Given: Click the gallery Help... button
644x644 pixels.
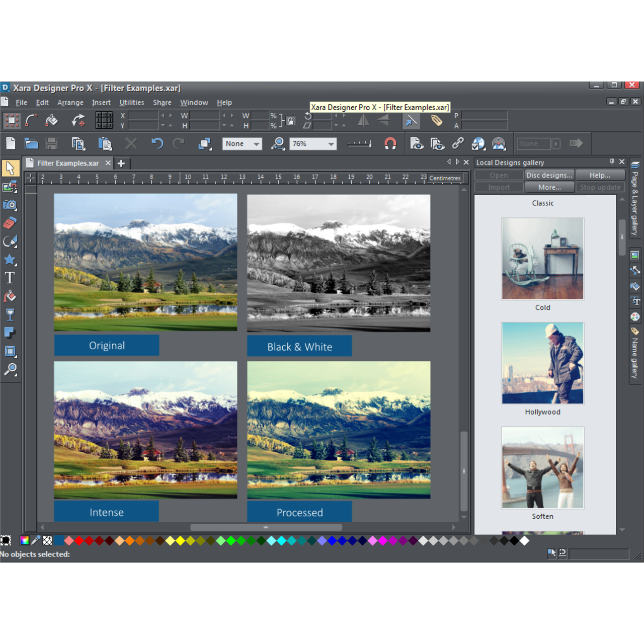Looking at the screenshot, I should tap(600, 175).
